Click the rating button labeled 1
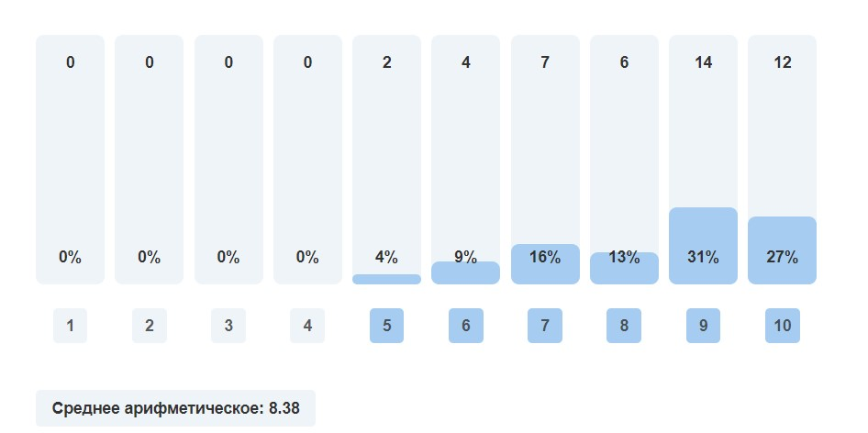Viewport: 868px width, 433px height. 70,326
